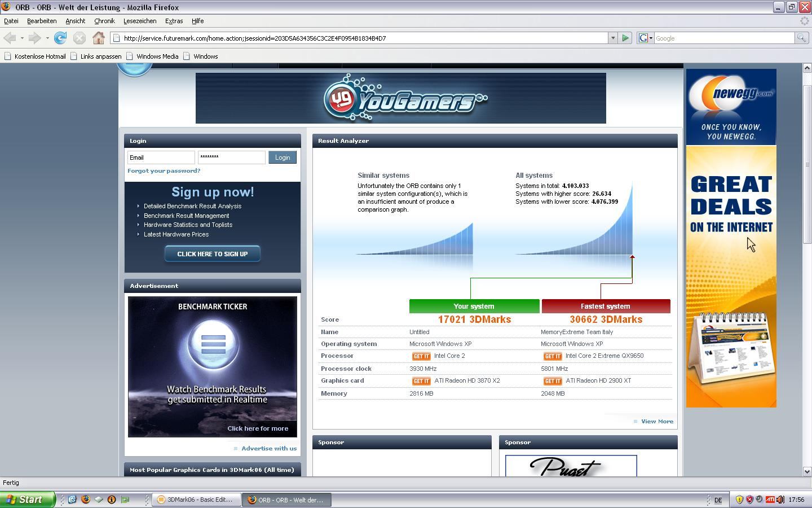Screen dimensions: 812x508
Task: Reload the page with the refresh icon
Action: tap(60, 38)
